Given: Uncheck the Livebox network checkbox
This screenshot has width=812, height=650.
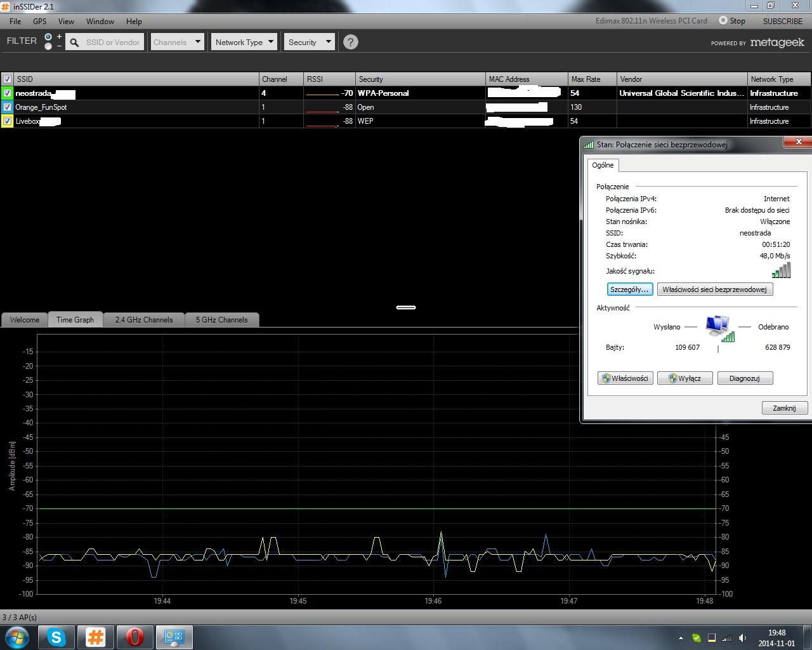Looking at the screenshot, I should click(x=7, y=121).
